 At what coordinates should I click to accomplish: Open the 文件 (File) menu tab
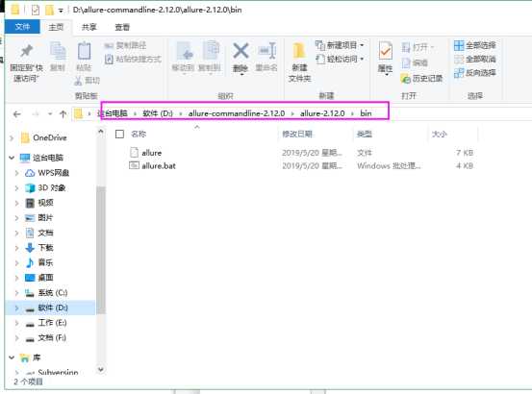[22, 27]
